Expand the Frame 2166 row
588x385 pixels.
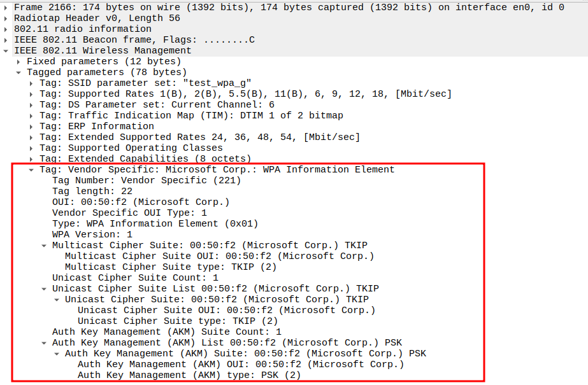pyautogui.click(x=6, y=7)
